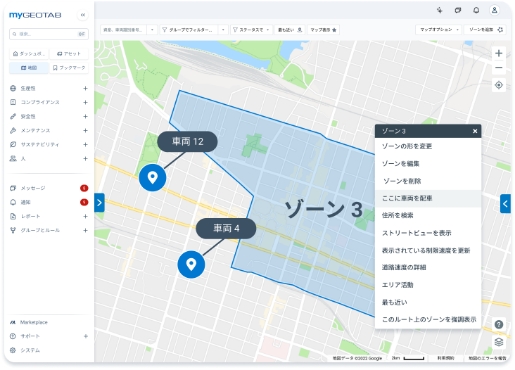Open the ダッシュボード tab in the sidebar
This screenshot has width=515, height=370.
29,54
